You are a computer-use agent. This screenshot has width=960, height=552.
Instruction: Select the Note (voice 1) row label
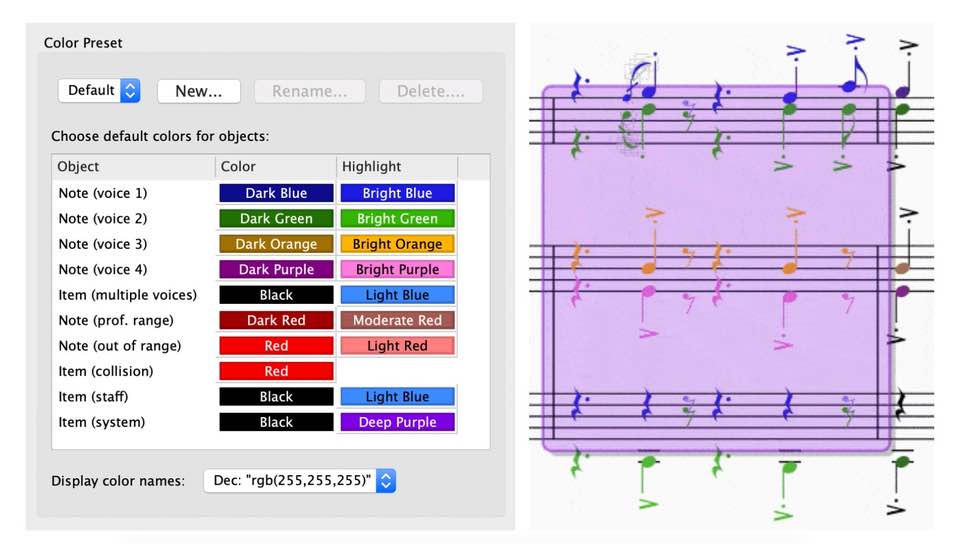click(x=103, y=193)
